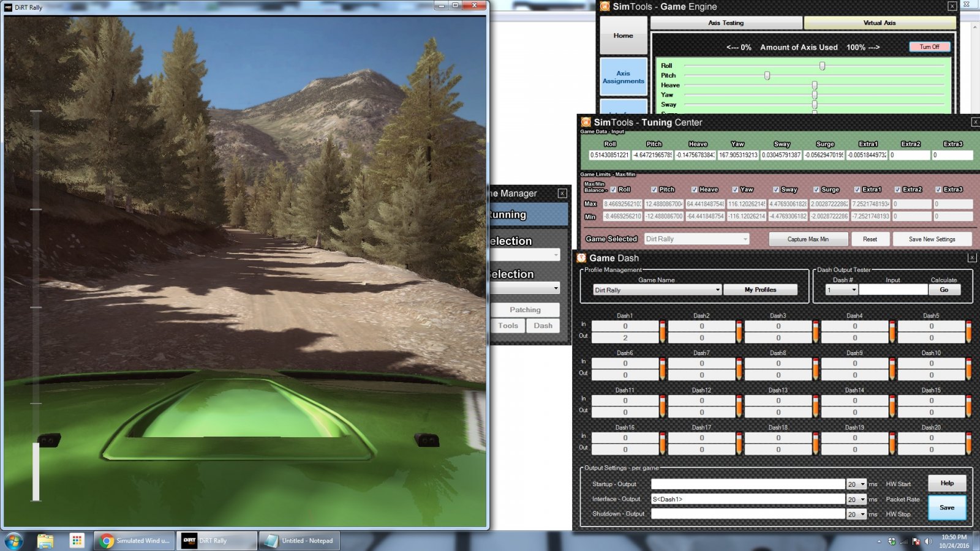Open File Explorer from the taskbar

(45, 541)
